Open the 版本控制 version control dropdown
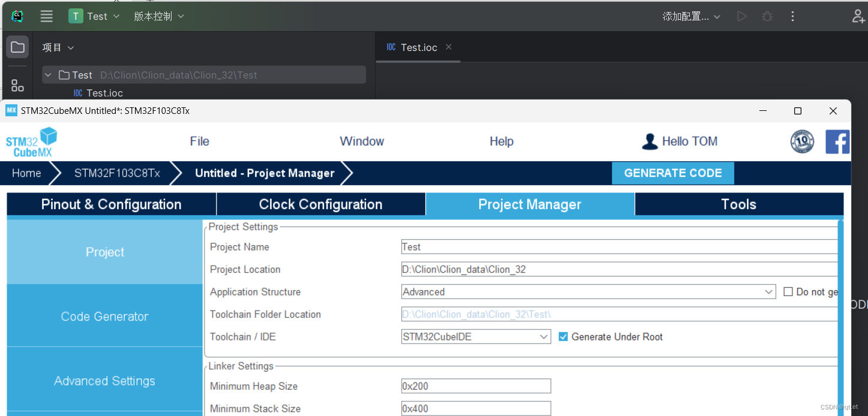Viewport: 868px width, 416px height. [158, 16]
